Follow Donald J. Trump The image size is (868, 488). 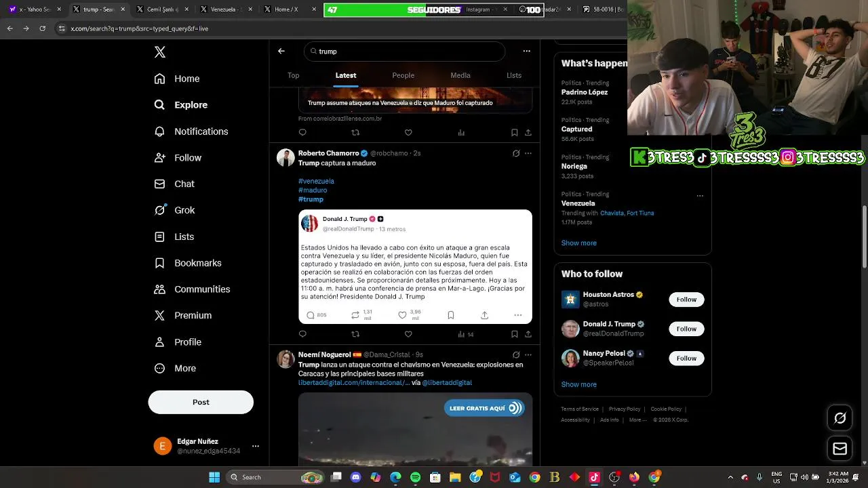coord(686,329)
